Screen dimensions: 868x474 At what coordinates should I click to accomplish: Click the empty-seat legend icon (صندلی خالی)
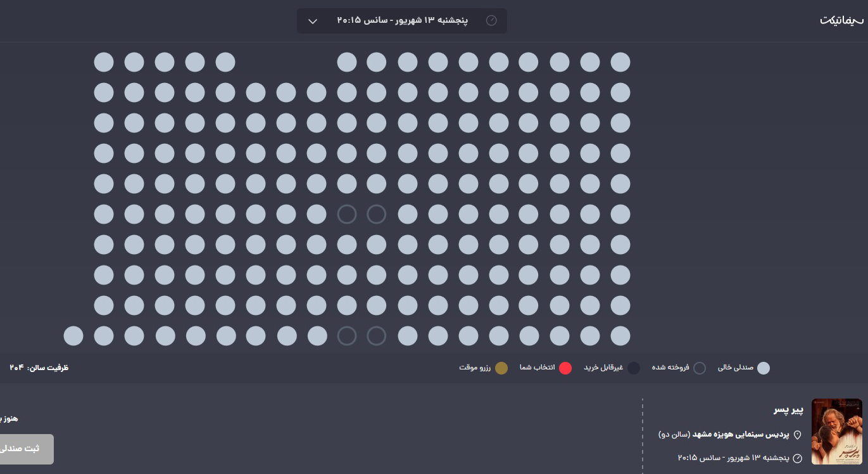tap(764, 368)
